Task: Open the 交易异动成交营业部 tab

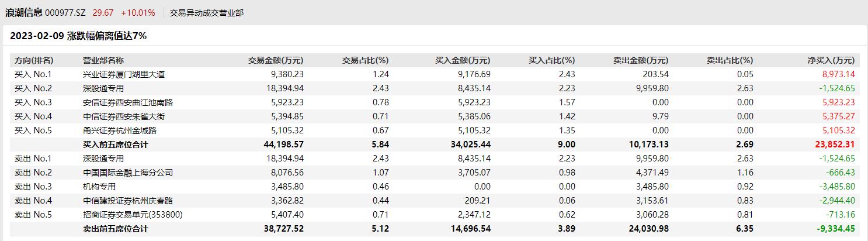Action: click(x=206, y=12)
